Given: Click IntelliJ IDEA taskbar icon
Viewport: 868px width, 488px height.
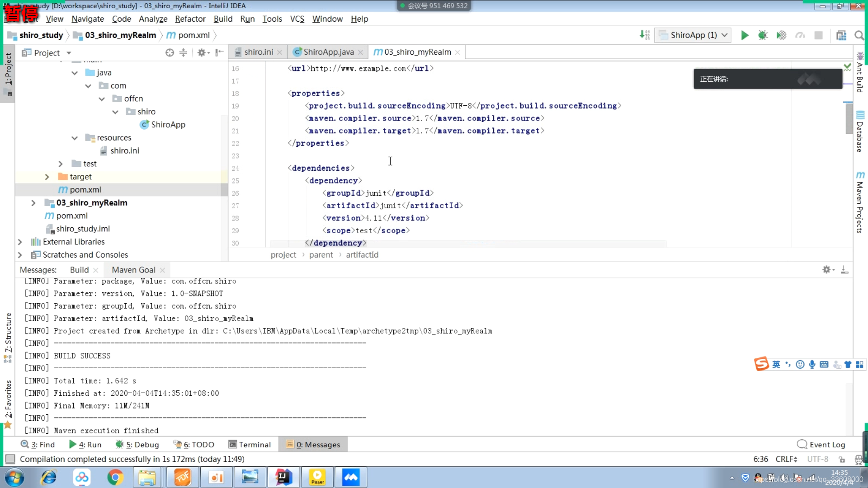Looking at the screenshot, I should 283,477.
